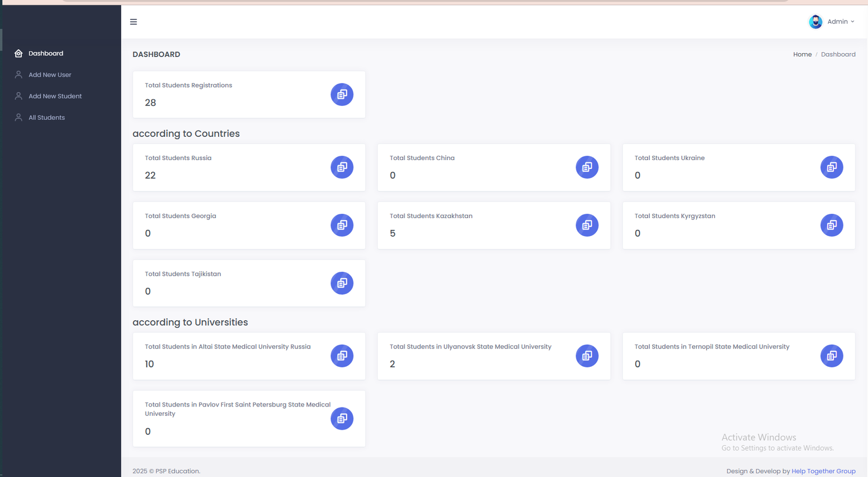Screen dimensions: 868x477
Task: Click the icon on the Pavlov First Saint Petersburg card
Action: point(342,418)
